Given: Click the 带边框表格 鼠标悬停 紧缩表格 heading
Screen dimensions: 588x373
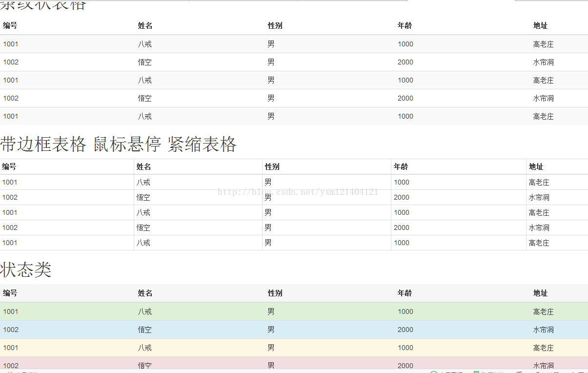Looking at the screenshot, I should tap(119, 145).
